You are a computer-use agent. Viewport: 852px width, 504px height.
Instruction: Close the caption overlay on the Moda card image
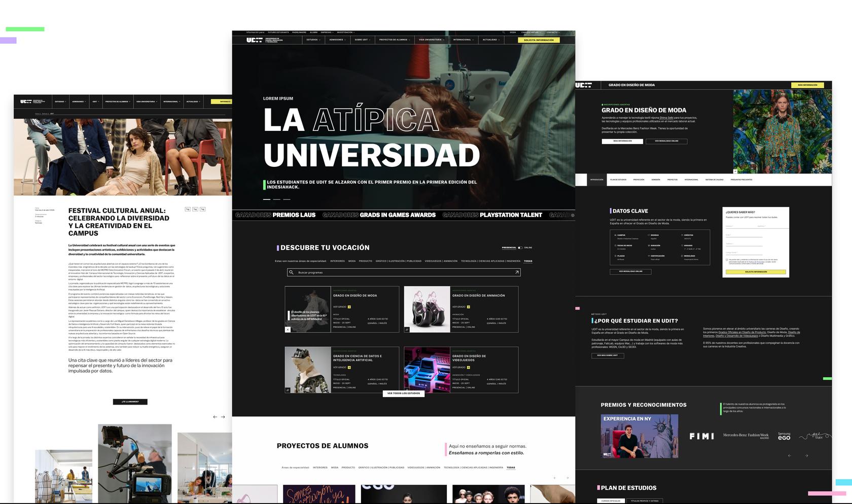[288, 330]
